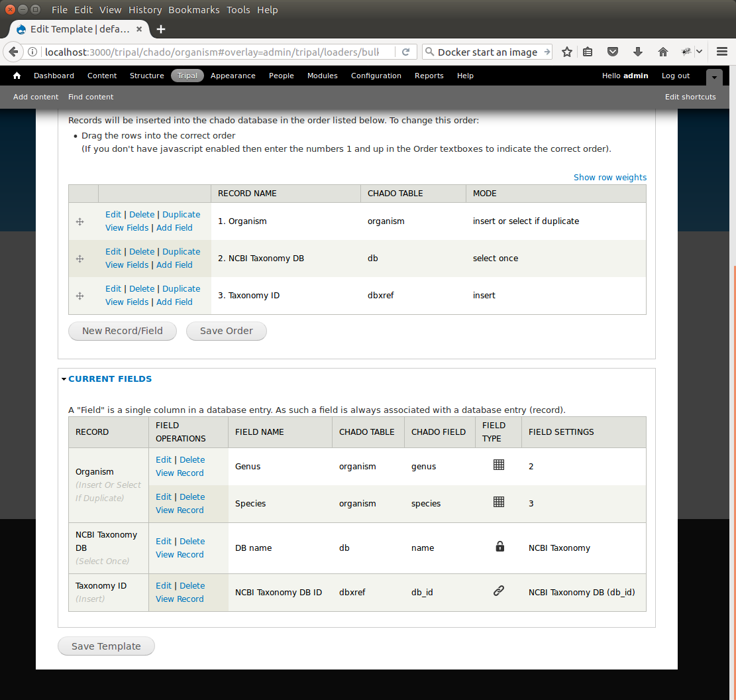Open the downloads arrow icon
Screen dimensions: 736x700
(637, 52)
